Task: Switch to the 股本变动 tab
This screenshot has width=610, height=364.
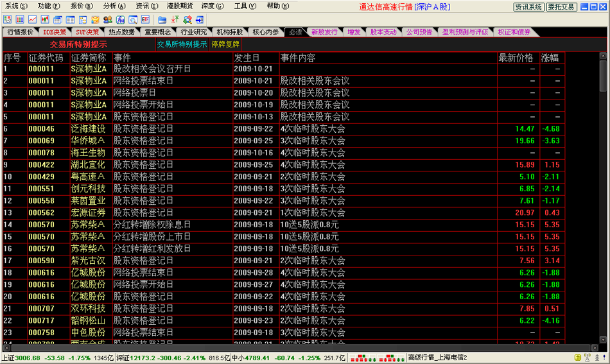Action: click(383, 32)
